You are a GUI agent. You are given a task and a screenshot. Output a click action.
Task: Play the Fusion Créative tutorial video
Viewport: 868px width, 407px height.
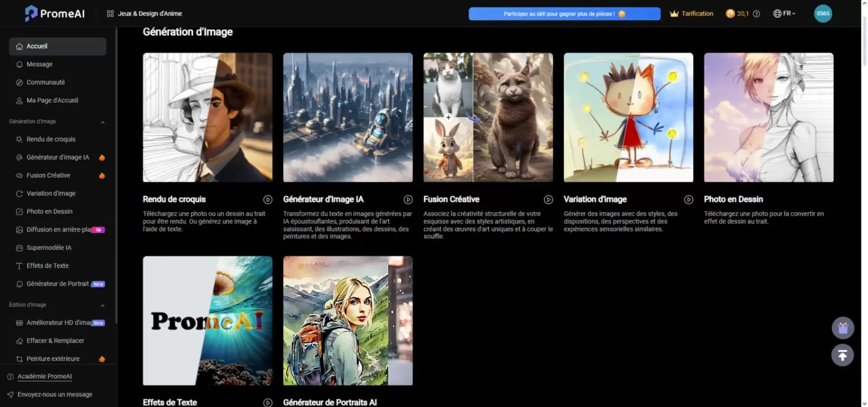(548, 200)
